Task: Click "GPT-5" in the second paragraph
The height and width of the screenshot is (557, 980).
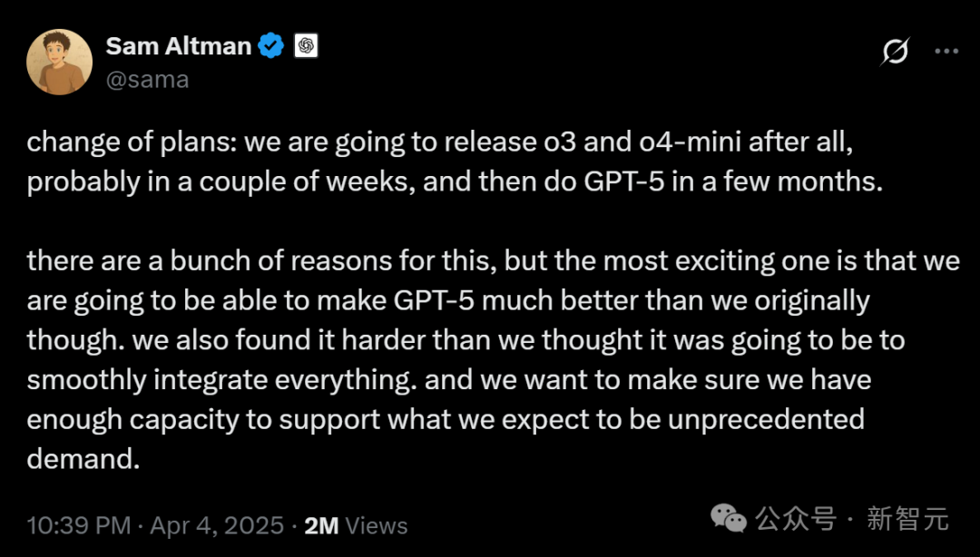Action: [x=435, y=300]
